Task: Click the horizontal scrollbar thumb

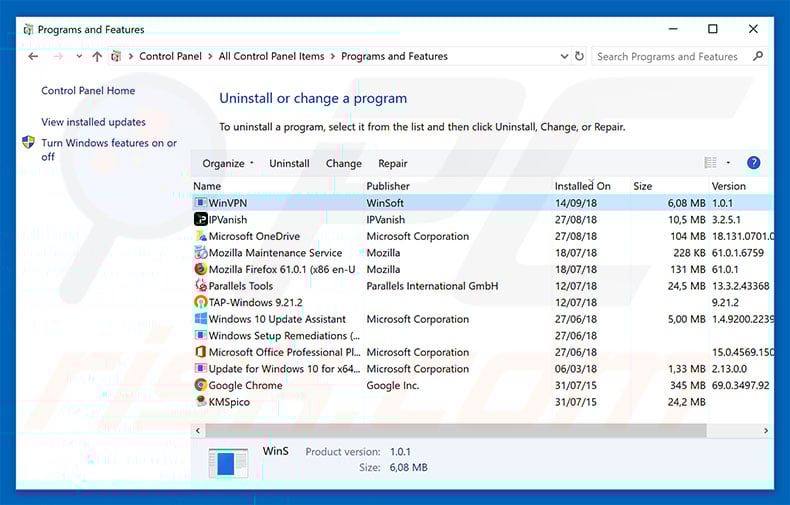Action: (455, 430)
